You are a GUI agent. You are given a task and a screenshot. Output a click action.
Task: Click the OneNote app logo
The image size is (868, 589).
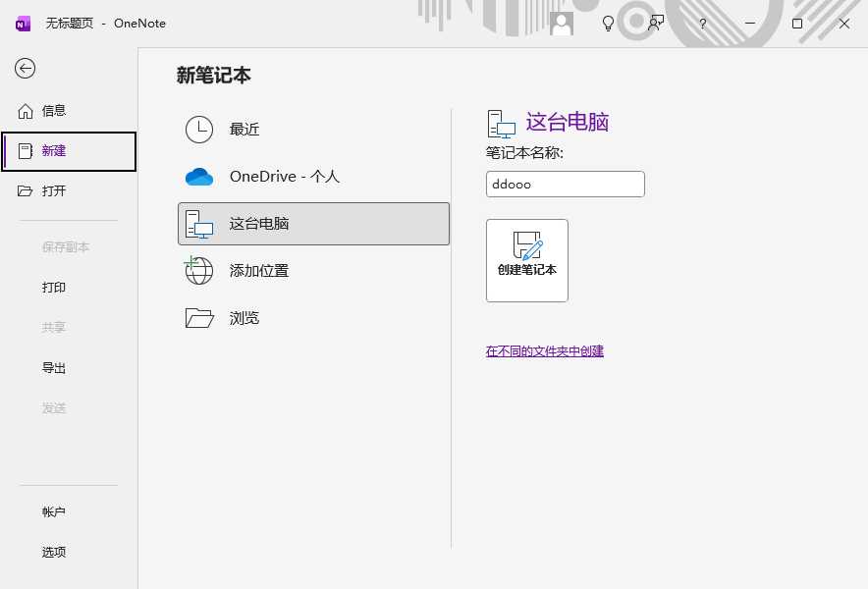point(23,24)
